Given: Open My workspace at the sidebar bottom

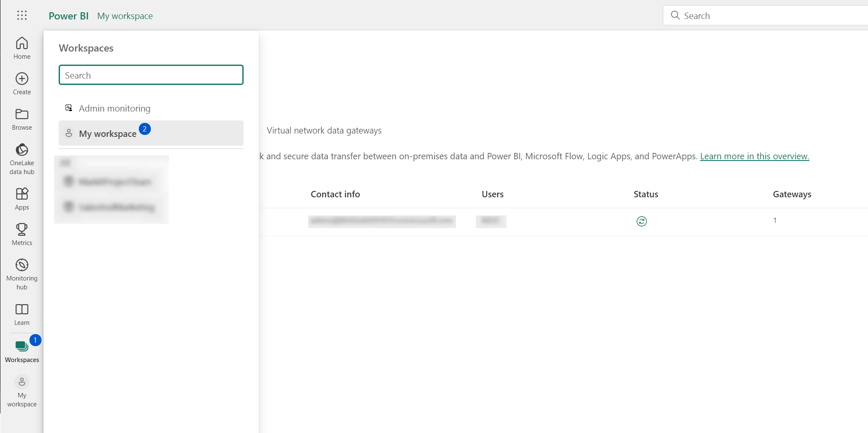Looking at the screenshot, I should [x=22, y=391].
